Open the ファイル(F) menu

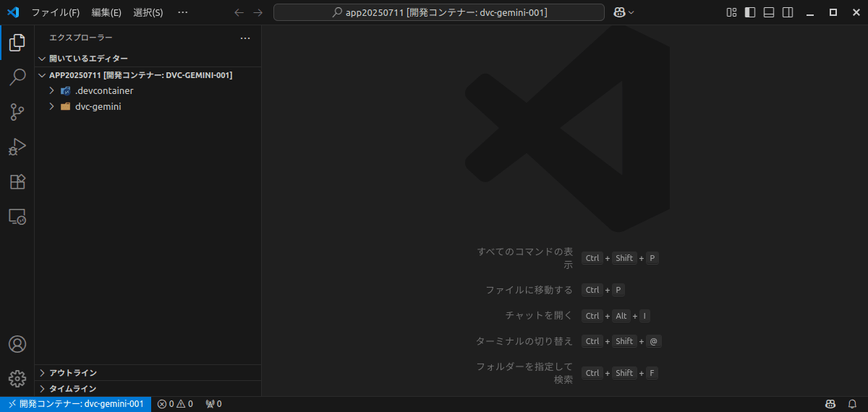tap(56, 12)
